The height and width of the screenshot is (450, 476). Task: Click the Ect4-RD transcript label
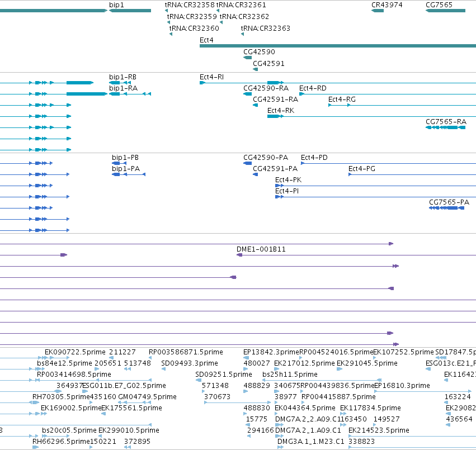(313, 88)
